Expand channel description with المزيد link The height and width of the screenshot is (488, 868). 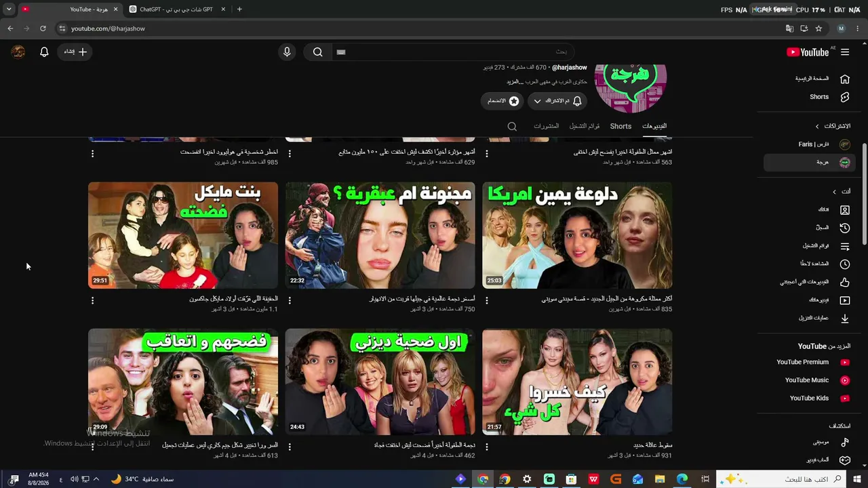515,82
